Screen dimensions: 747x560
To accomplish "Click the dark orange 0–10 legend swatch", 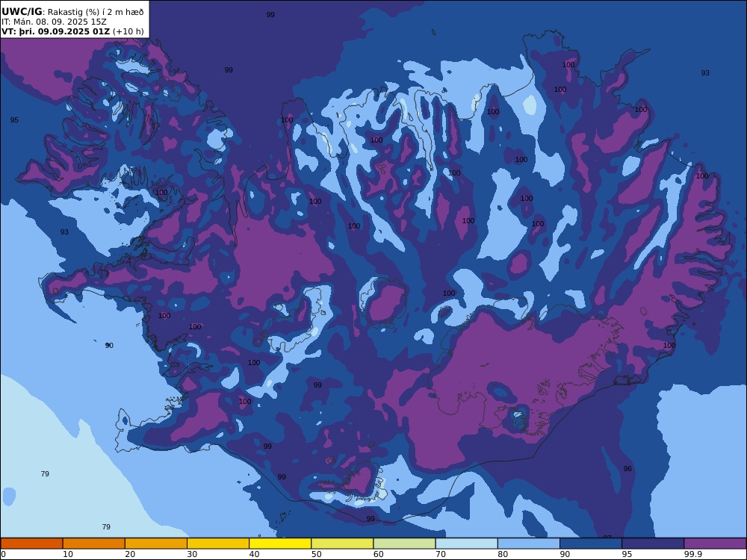I will click(31, 544).
